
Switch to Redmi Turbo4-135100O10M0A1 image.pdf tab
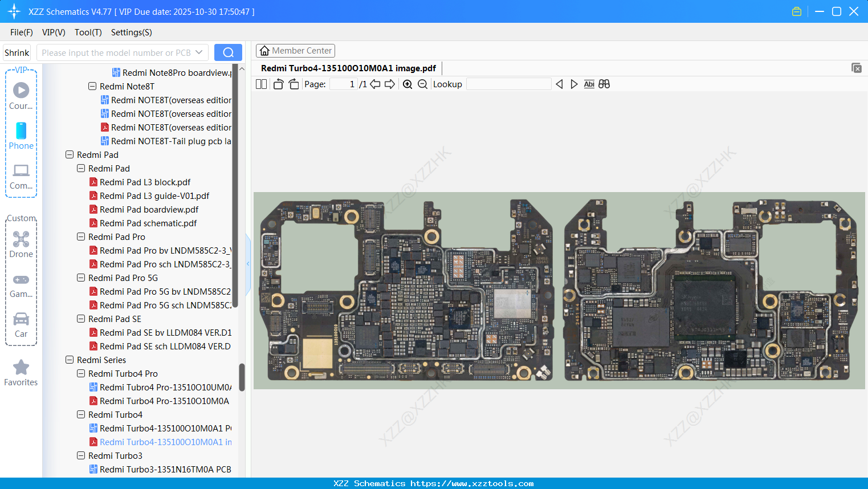349,68
